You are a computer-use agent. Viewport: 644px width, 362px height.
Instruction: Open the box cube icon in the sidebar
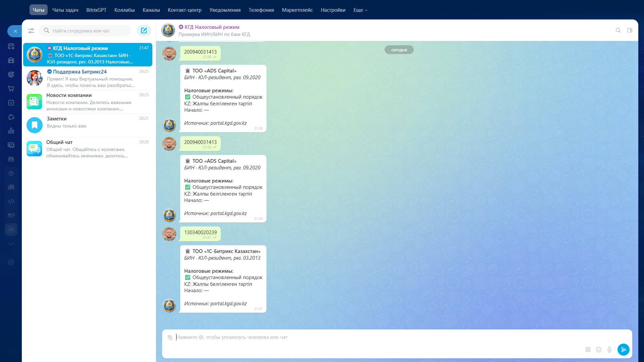tap(11, 173)
